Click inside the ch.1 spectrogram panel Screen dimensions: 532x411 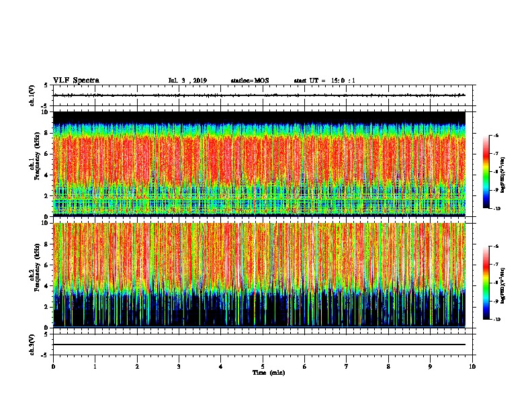[259, 164]
